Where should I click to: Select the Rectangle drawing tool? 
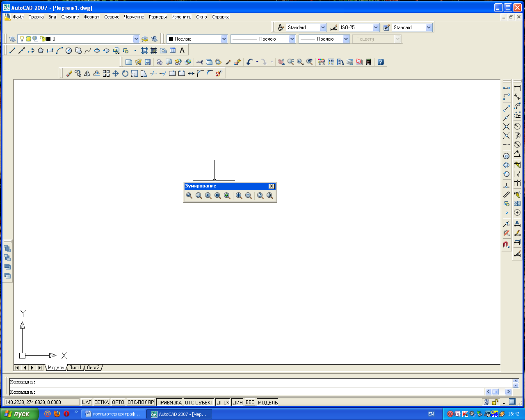pyautogui.click(x=50, y=50)
